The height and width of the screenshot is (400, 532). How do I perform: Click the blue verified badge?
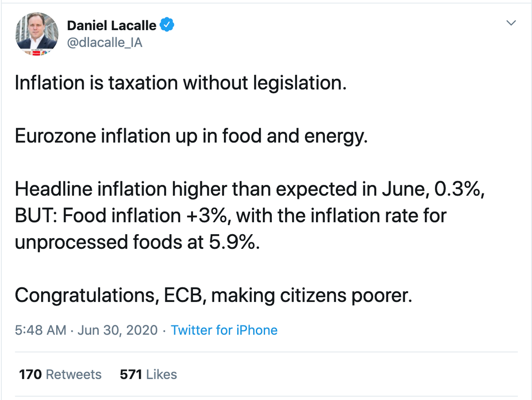(166, 25)
